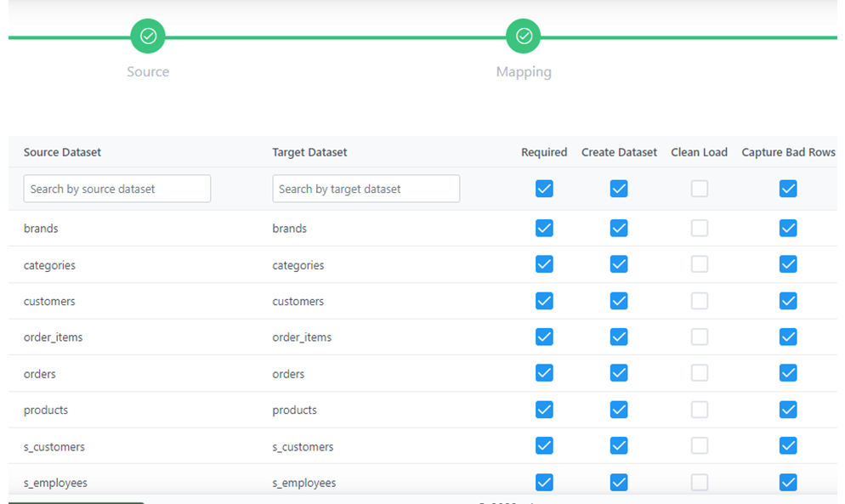
Task: Click the Source step label
Action: [x=148, y=72]
